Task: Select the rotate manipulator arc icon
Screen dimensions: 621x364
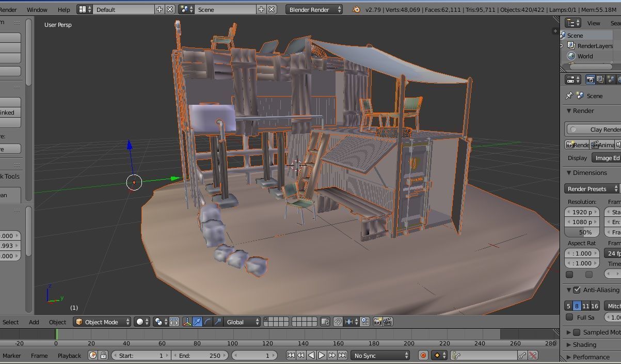Action: (x=208, y=322)
